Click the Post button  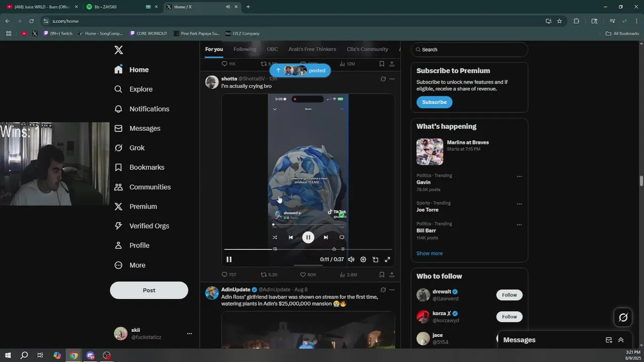(149, 290)
